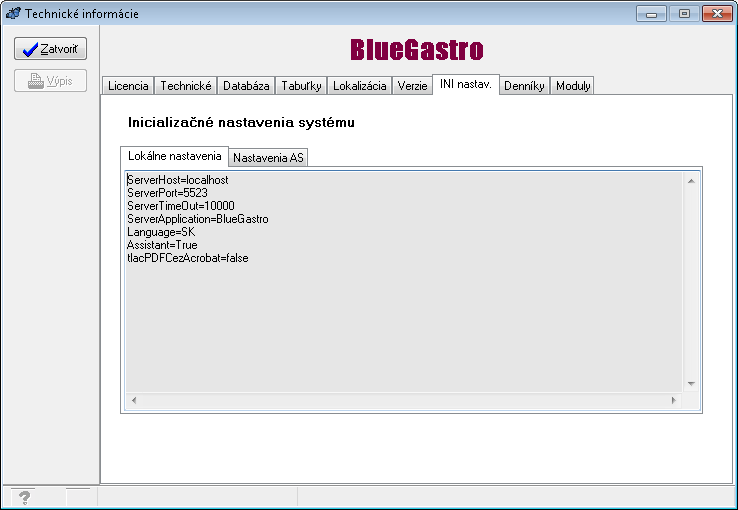This screenshot has width=738, height=510.
Task: Close the Technické informácie window
Action: tap(717, 13)
